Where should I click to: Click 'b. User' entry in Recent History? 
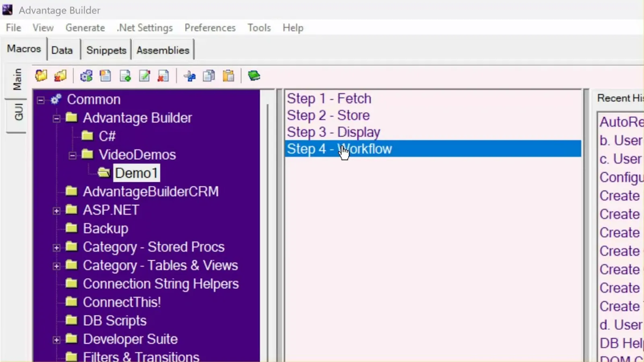click(621, 140)
